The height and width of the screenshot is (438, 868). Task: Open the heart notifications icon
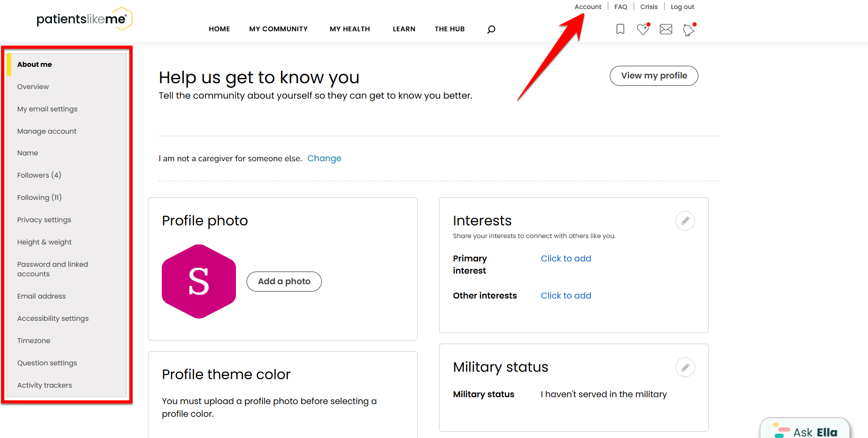point(643,29)
